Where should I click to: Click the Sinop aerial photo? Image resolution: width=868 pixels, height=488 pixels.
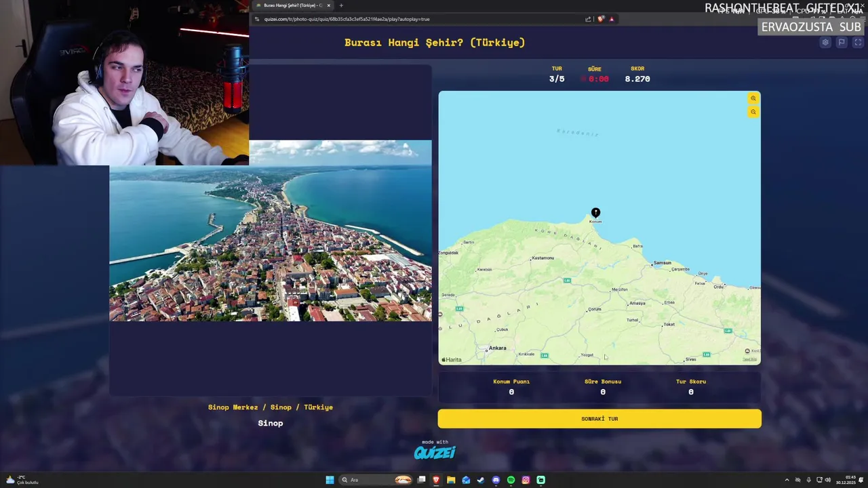[271, 230]
